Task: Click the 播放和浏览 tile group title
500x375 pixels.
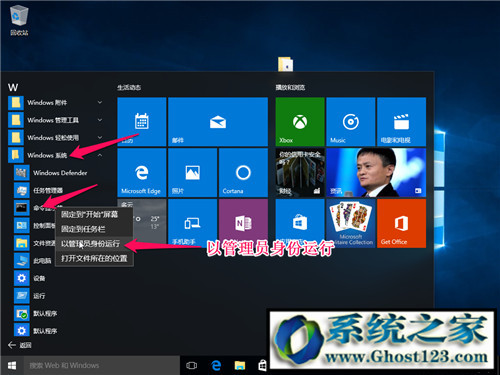Action: pyautogui.click(x=290, y=88)
